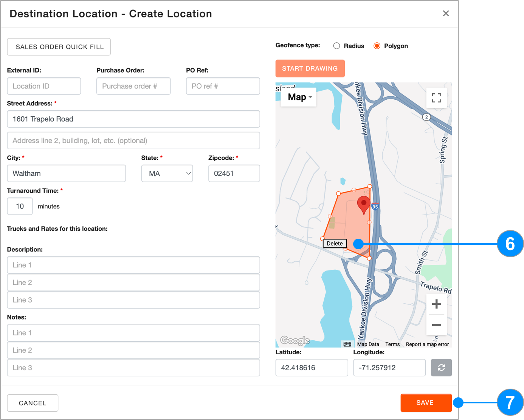Open the Map type dropdown
This screenshot has height=420, width=524.
point(299,97)
